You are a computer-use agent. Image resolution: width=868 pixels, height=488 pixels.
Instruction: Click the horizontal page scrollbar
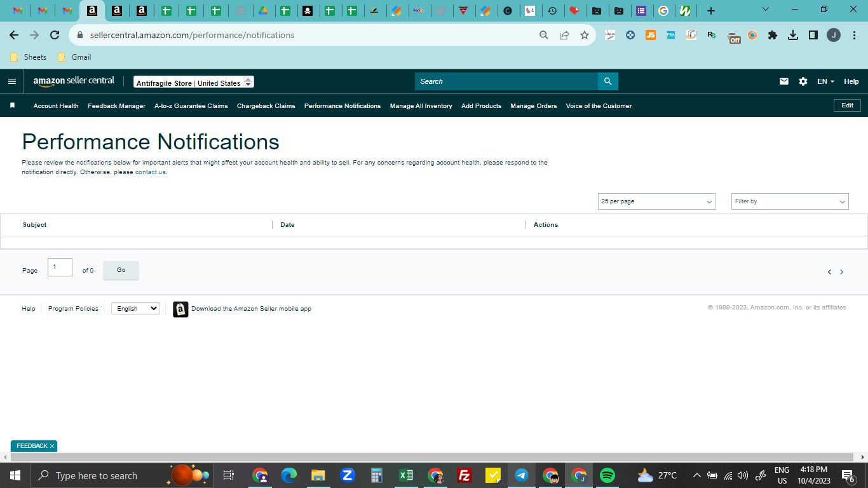[432, 457]
